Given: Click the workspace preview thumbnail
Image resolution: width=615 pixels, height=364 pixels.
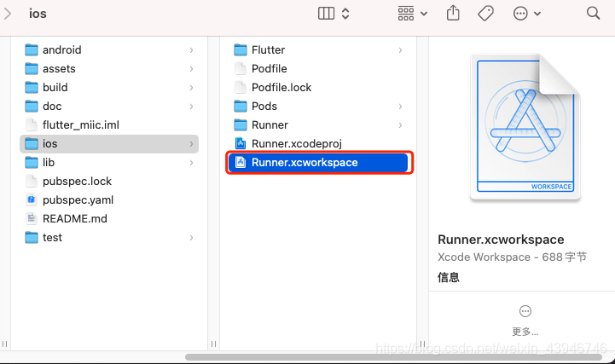Looking at the screenshot, I should coord(525,127).
